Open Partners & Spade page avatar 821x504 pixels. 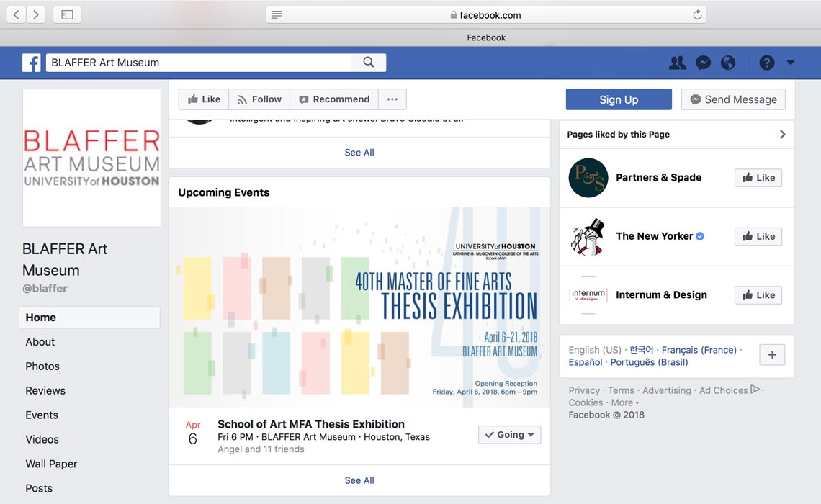pyautogui.click(x=588, y=177)
